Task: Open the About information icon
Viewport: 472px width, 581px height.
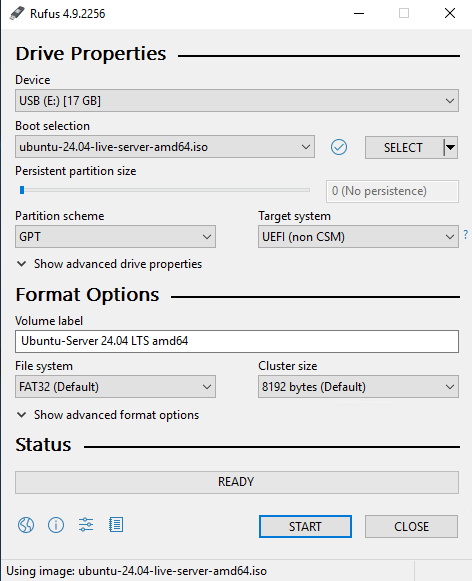Action: (56, 525)
